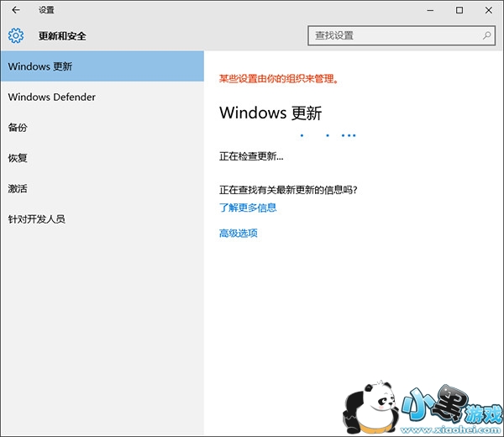Open 高级选项 link
Viewport: 504px width, 437px height.
239,233
